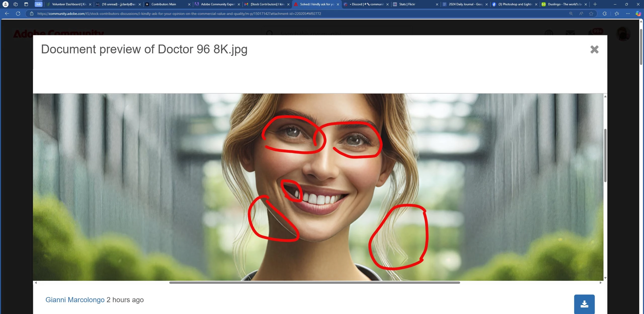
Task: Download the Doctor 96 8K attachment
Action: click(x=584, y=304)
